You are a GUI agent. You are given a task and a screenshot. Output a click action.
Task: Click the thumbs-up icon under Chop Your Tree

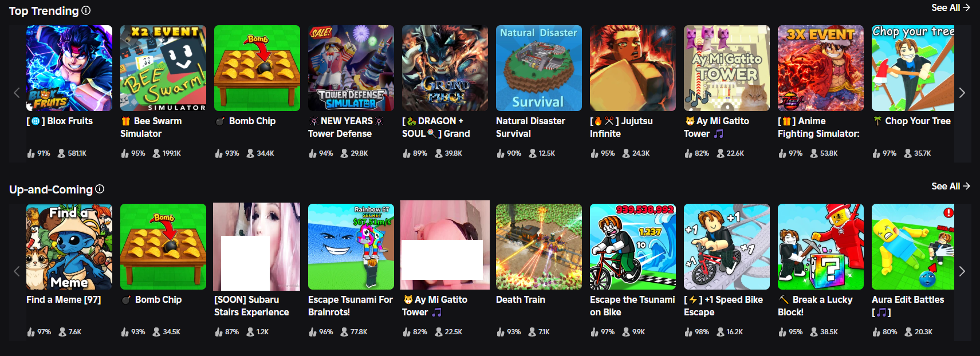tap(876, 153)
